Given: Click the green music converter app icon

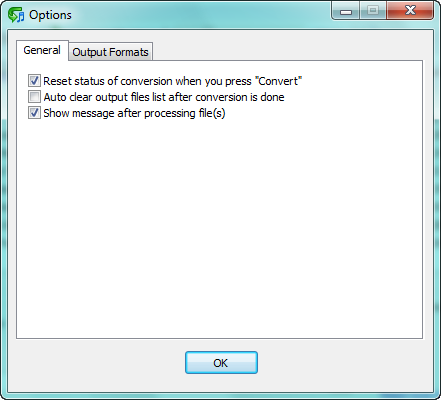Looking at the screenshot, I should tap(16, 15).
